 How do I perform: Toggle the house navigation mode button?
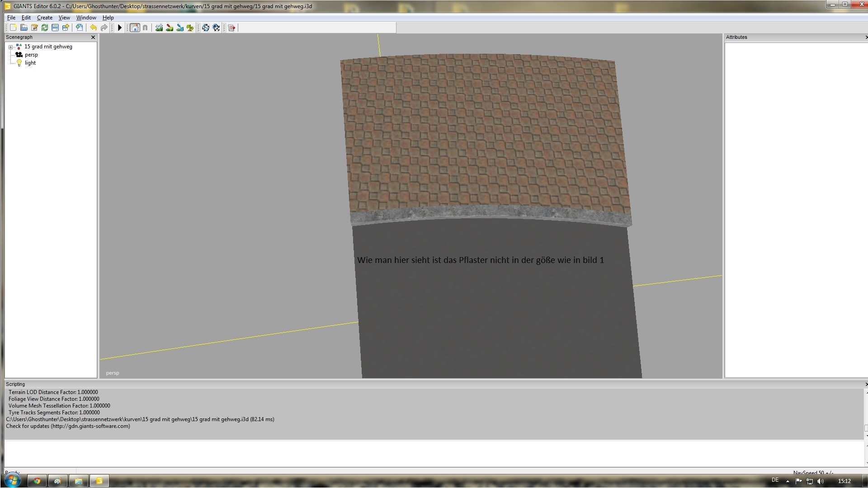(135, 28)
